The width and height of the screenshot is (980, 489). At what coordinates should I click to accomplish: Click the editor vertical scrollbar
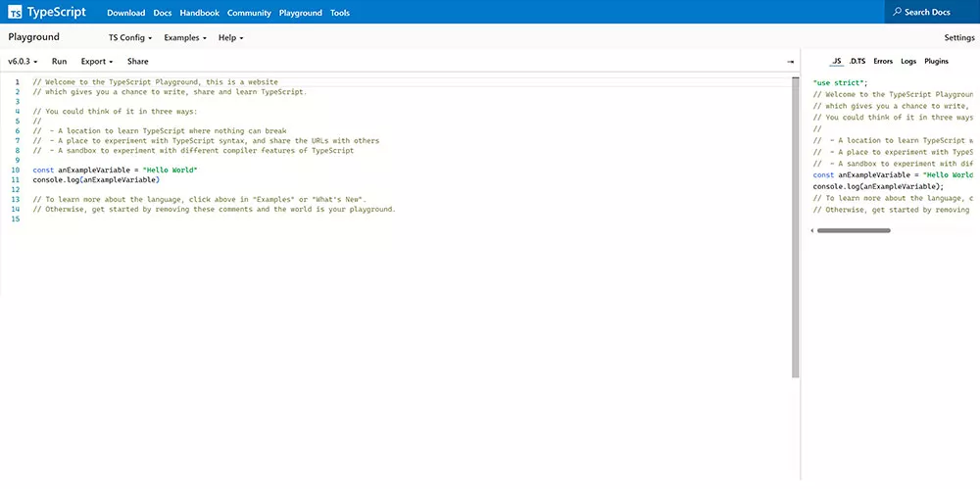pyautogui.click(x=795, y=227)
